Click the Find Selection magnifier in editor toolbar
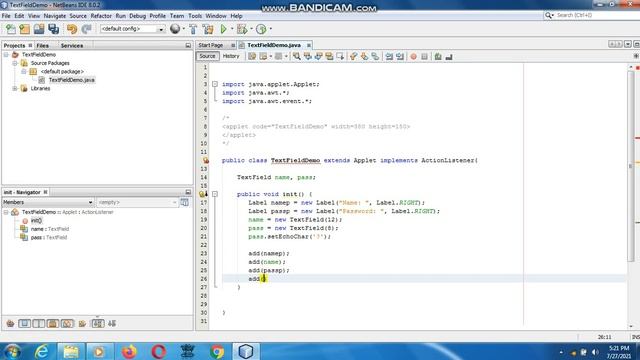This screenshot has height=360, width=640. 297,56
